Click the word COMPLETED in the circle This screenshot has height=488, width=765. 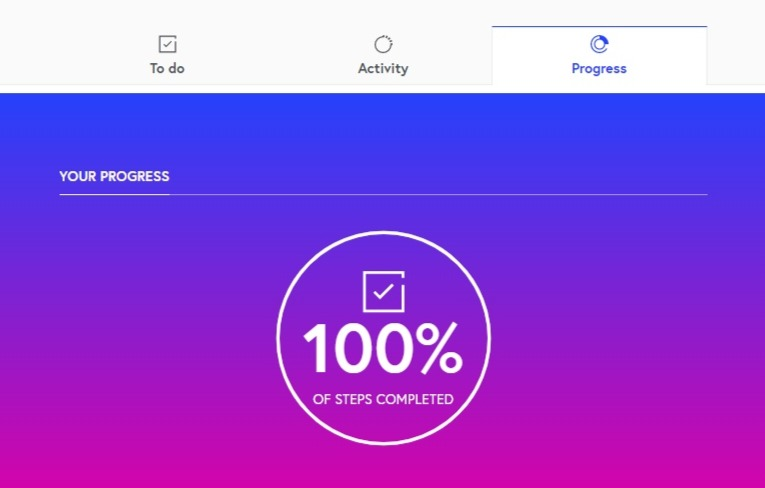(415, 399)
